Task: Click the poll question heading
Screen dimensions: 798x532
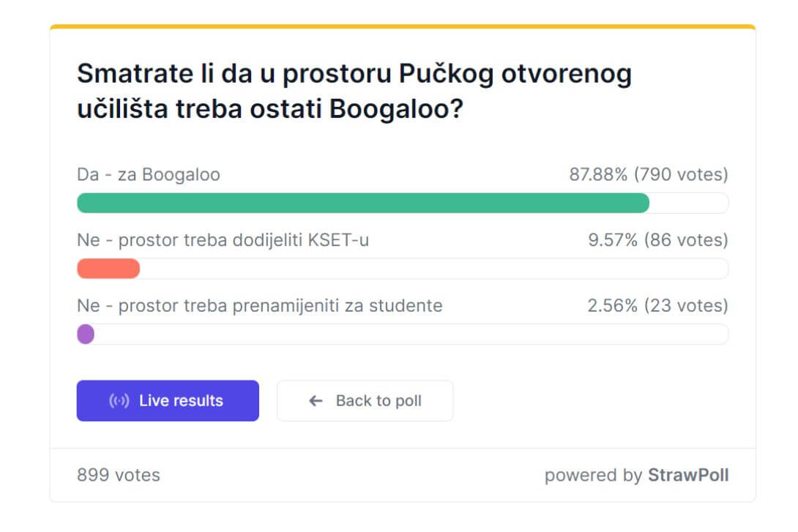Action: pyautogui.click(x=354, y=91)
